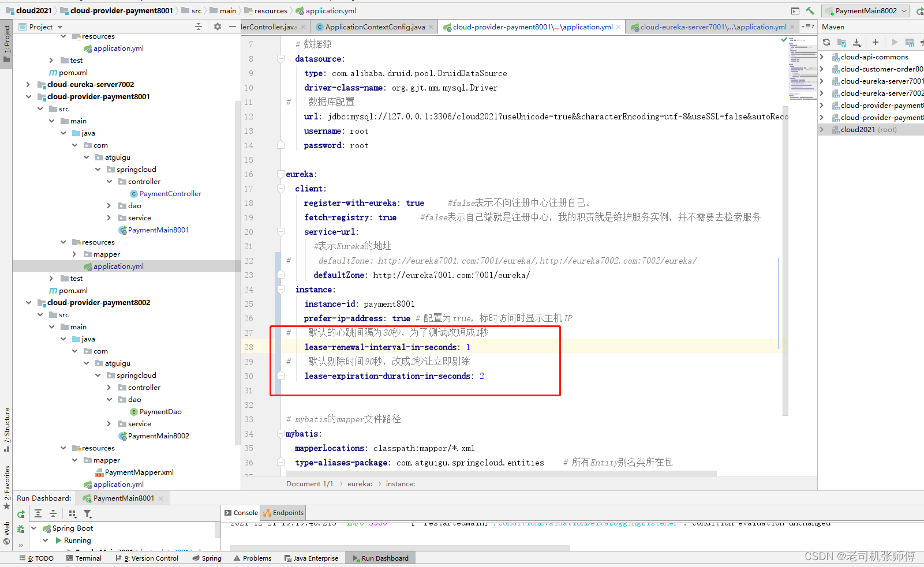Open the TODO tool window
The width and height of the screenshot is (924, 567).
coord(36,558)
